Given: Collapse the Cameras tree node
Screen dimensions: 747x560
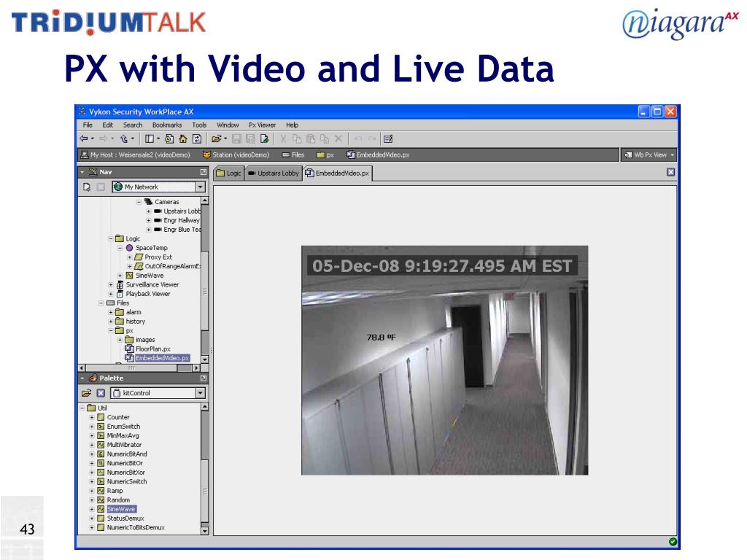Looking at the screenshot, I should tap(139, 202).
